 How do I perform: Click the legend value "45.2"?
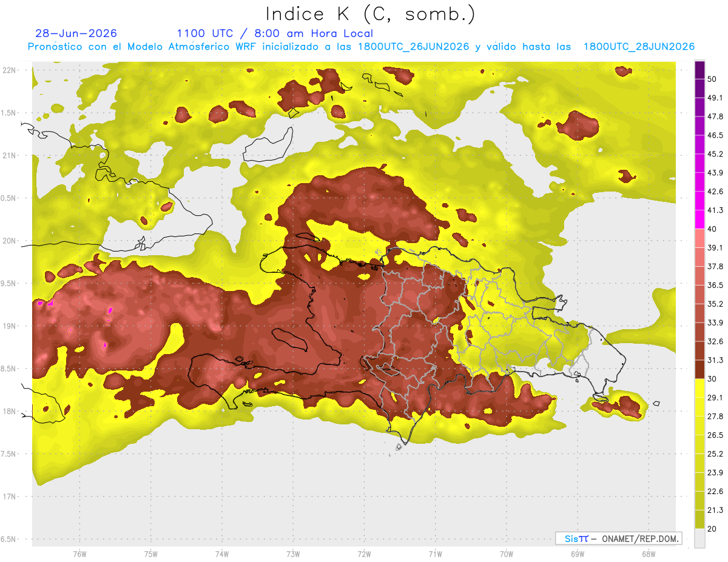pos(715,154)
